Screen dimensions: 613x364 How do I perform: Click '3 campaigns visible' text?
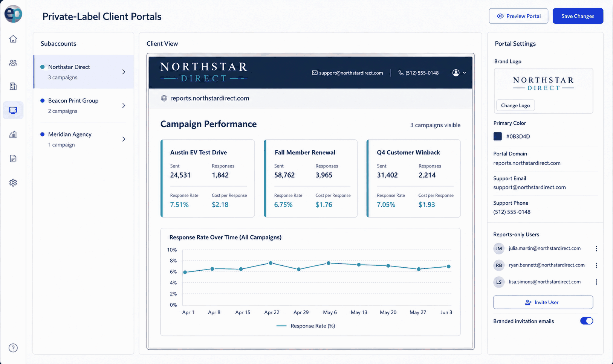[435, 125]
